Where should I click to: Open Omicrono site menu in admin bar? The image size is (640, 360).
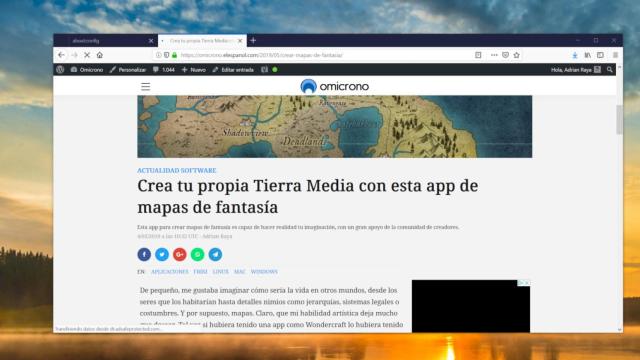(87, 70)
